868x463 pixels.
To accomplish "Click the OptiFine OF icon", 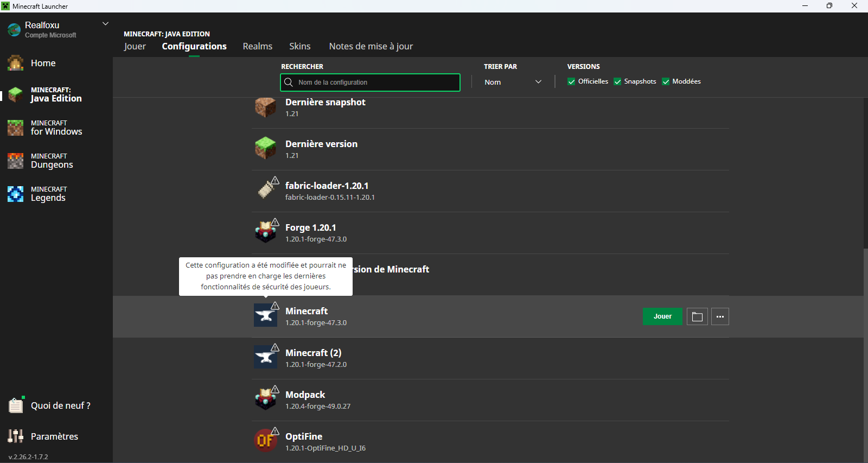I will tap(265, 441).
